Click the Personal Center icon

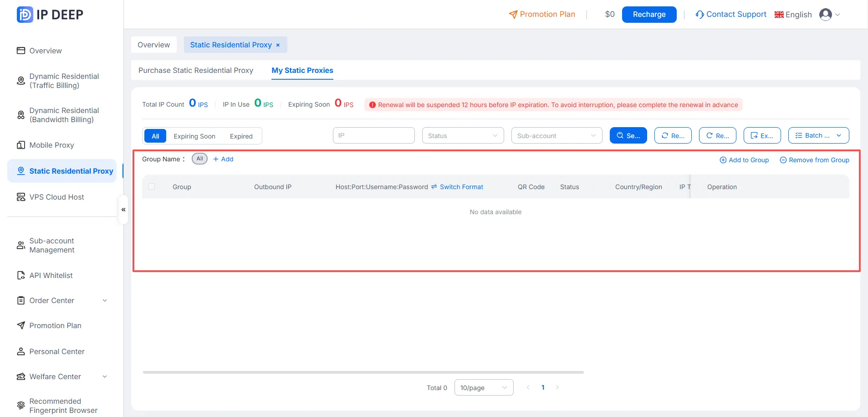pos(21,351)
